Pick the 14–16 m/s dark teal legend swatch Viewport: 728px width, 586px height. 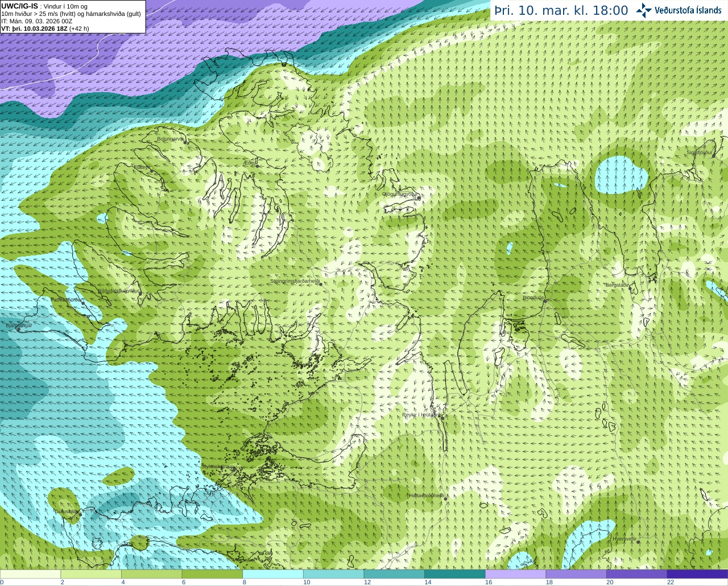[455, 574]
